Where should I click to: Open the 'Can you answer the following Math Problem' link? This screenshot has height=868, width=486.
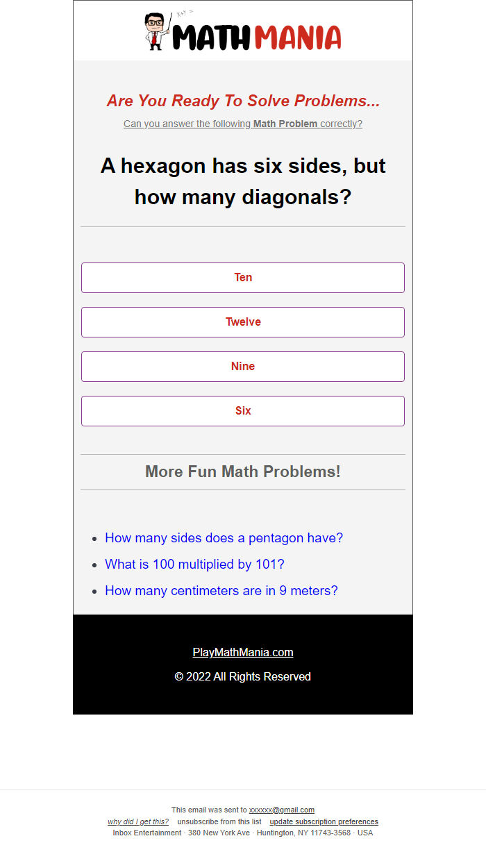click(x=243, y=124)
